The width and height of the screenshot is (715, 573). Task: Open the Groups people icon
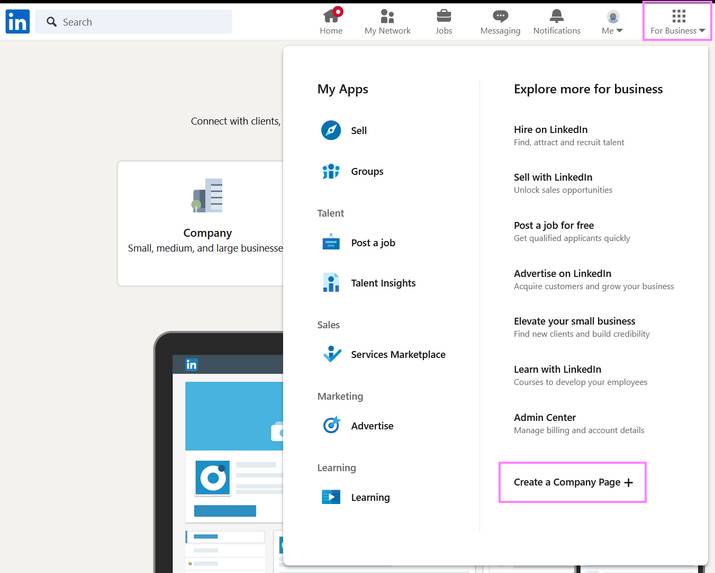click(331, 171)
